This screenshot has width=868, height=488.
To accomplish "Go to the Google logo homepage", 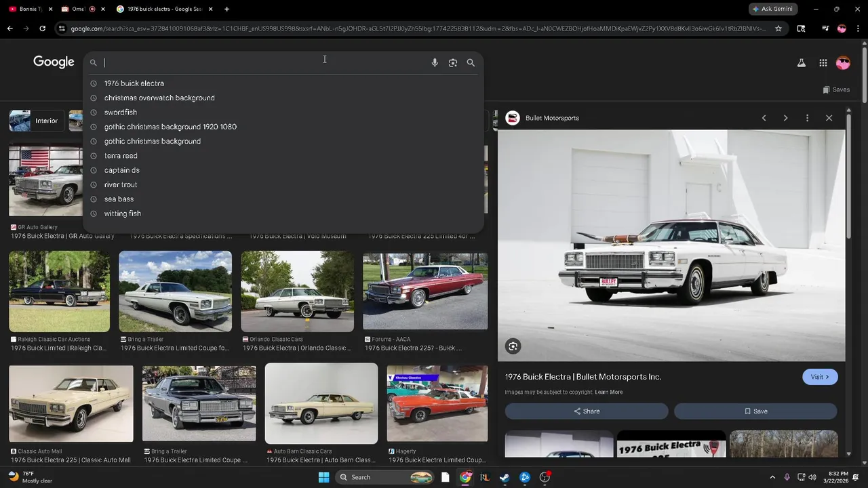I will click(x=54, y=62).
